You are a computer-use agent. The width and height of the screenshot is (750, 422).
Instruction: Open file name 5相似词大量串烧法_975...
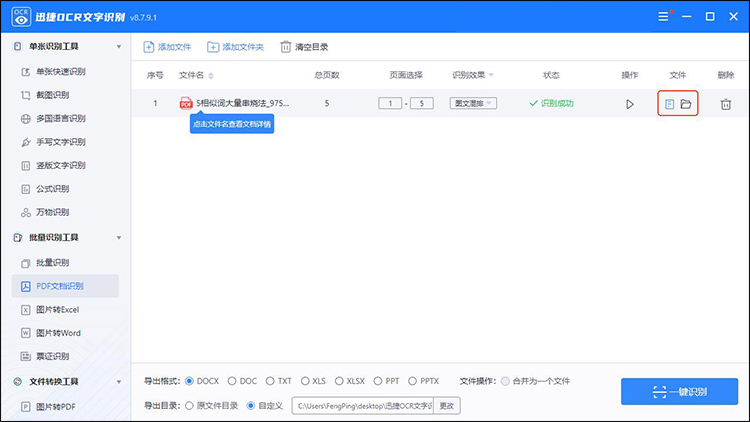pos(243,103)
